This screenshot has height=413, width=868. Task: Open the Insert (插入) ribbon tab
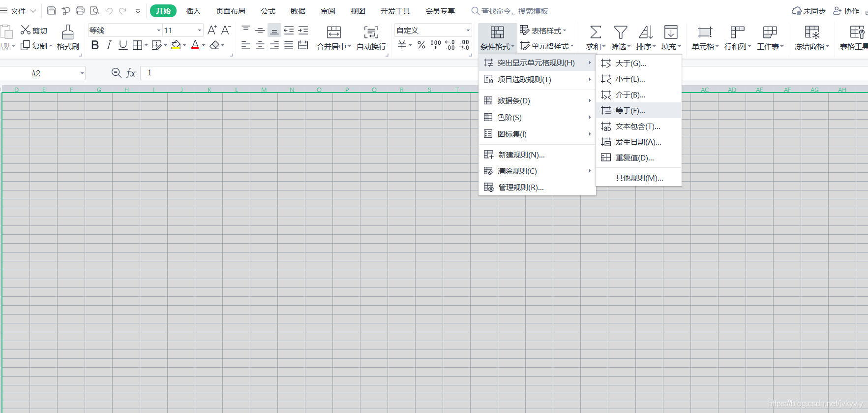[193, 11]
